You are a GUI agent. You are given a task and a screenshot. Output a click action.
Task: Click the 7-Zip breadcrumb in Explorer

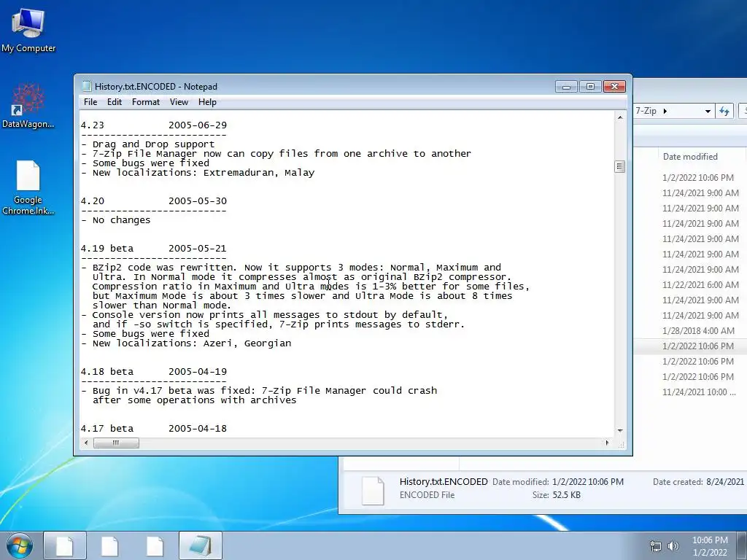coord(646,111)
